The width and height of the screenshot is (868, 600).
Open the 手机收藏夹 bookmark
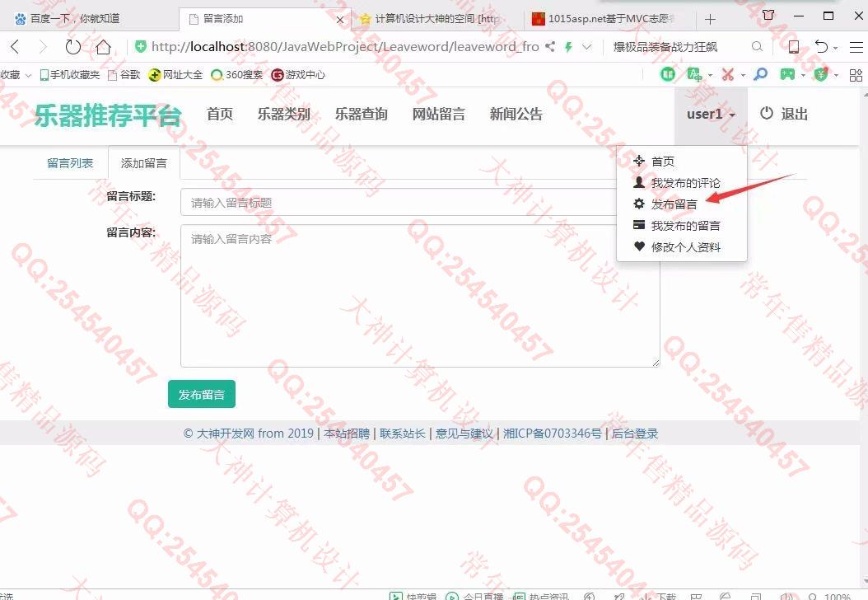69,75
